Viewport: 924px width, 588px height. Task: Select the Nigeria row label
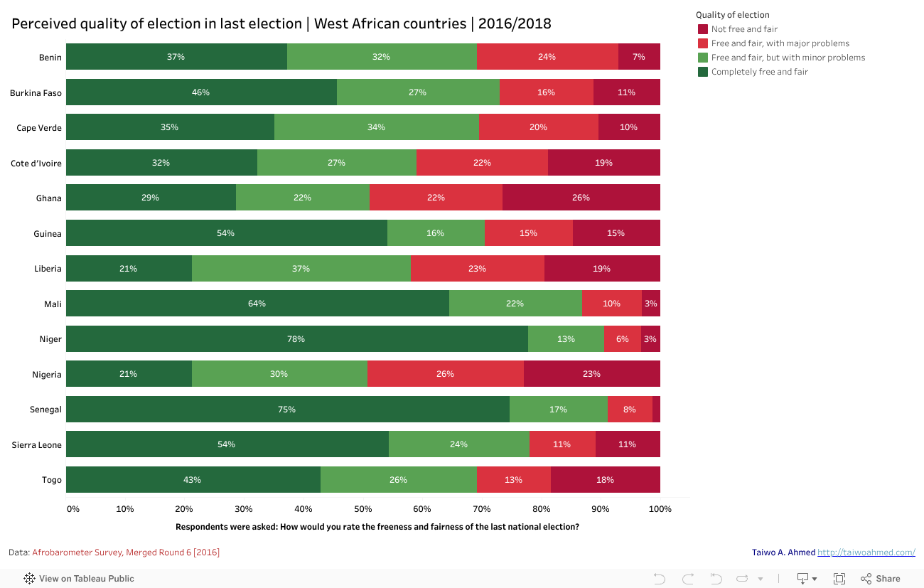click(x=47, y=375)
